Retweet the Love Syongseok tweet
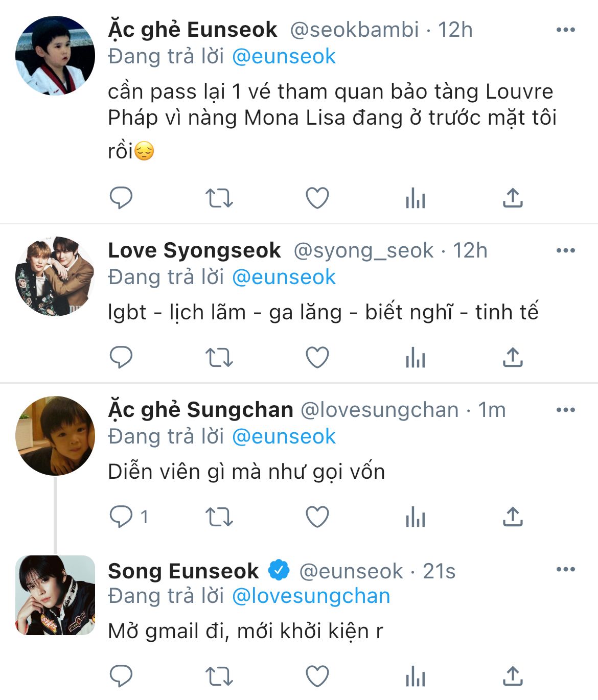Viewport: 598px width, 700px height. point(219,358)
